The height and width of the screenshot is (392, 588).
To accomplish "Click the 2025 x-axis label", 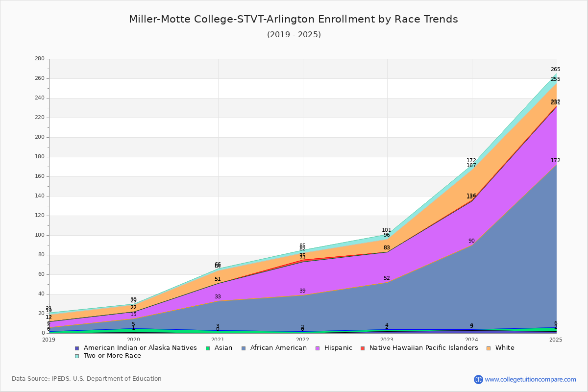I will tap(556, 339).
